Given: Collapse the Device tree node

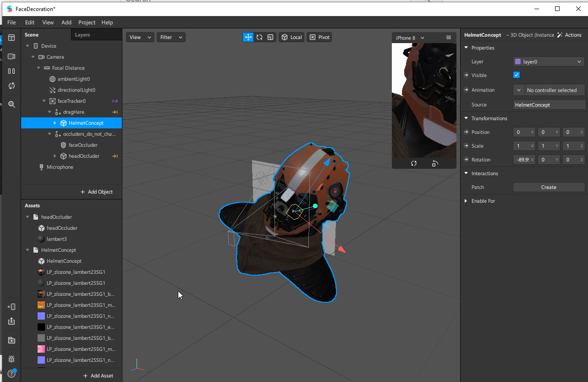Looking at the screenshot, I should tap(27, 46).
